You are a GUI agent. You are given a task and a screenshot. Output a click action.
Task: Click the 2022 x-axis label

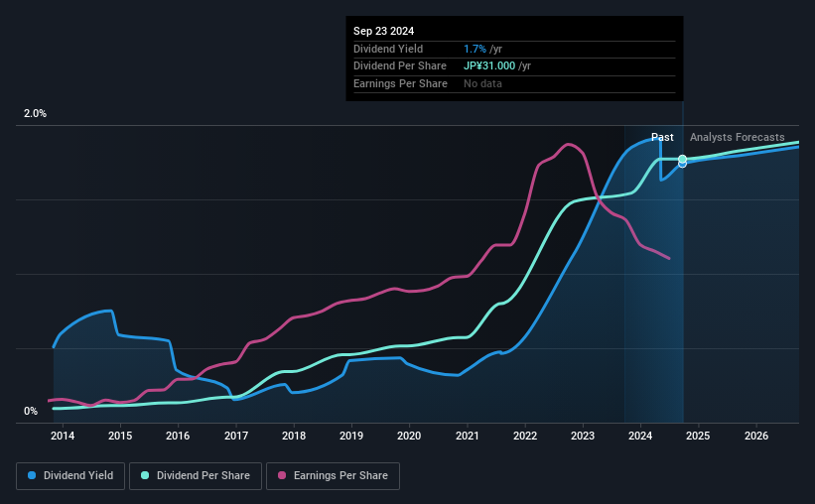[x=525, y=436]
